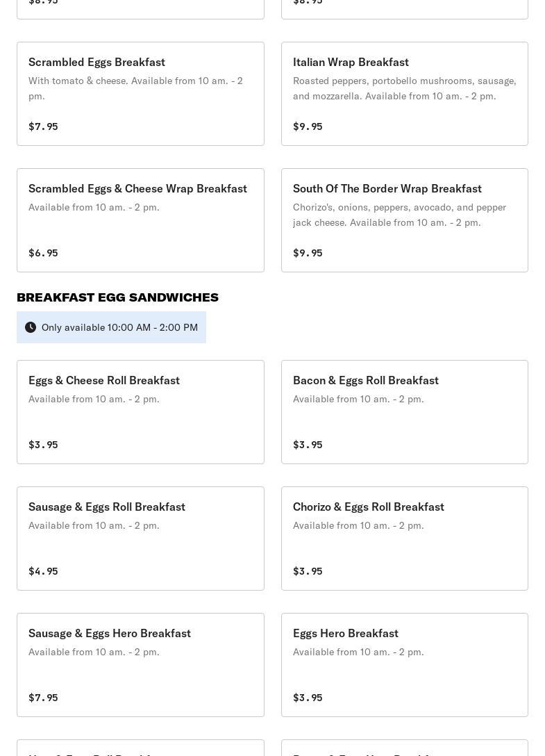Click the $4.95 Sausage & Eggs Roll price
Image resolution: width=545 pixels, height=756 pixels.
[43, 571]
